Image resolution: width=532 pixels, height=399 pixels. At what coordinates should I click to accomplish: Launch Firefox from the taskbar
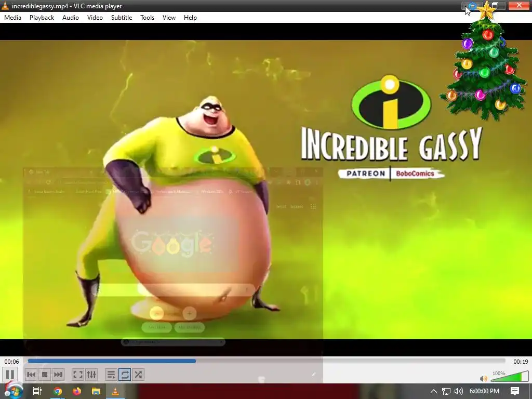click(x=77, y=391)
